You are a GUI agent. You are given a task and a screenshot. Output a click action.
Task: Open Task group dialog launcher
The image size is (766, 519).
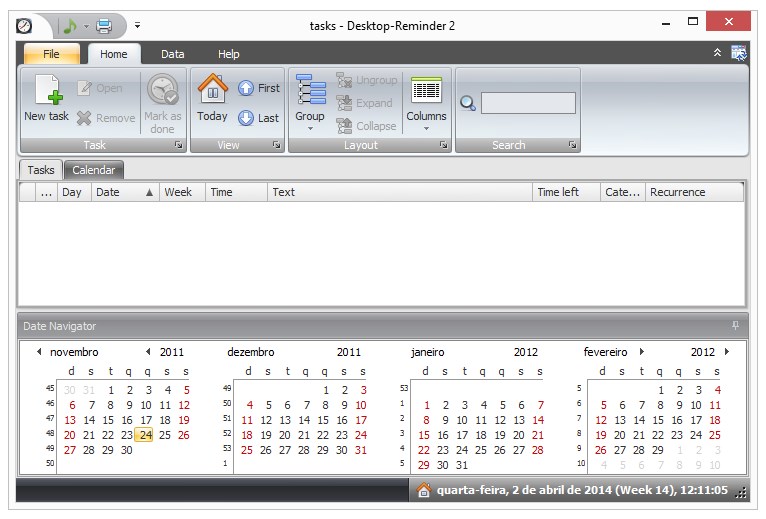point(178,145)
